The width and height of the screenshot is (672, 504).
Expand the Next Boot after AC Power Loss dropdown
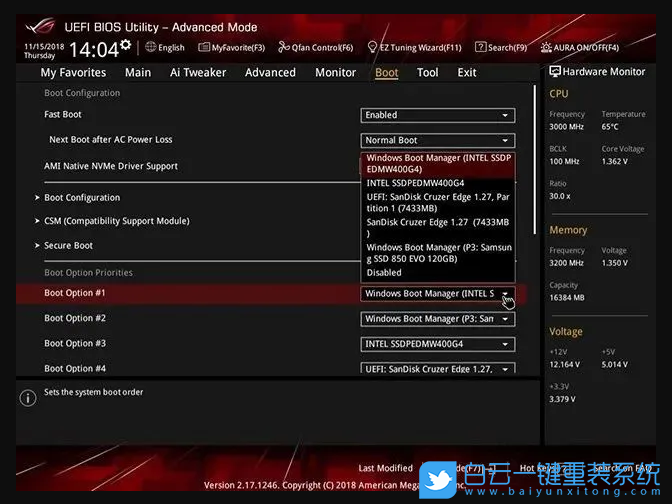point(437,140)
